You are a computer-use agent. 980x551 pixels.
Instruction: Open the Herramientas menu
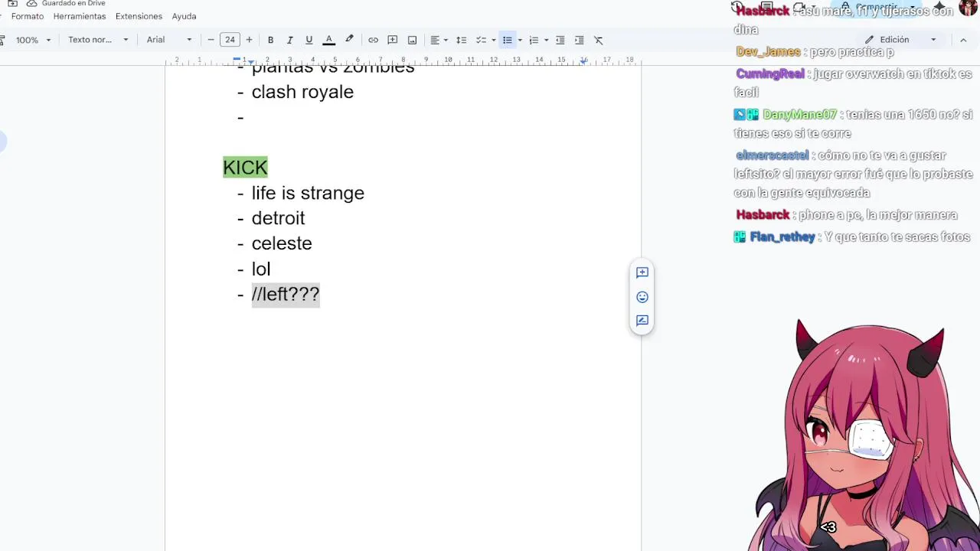tap(80, 16)
